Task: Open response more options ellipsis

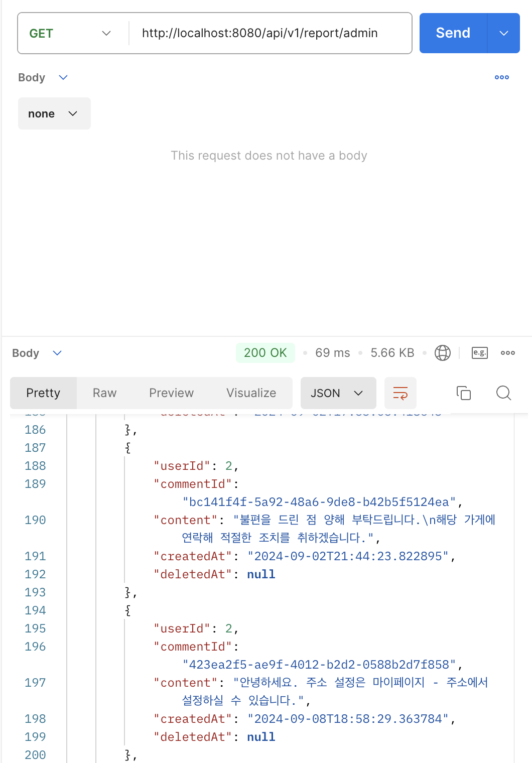Action: point(507,353)
